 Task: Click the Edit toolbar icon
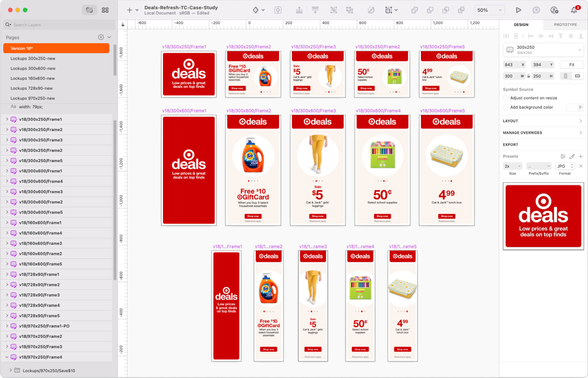pyautogui.click(x=371, y=10)
